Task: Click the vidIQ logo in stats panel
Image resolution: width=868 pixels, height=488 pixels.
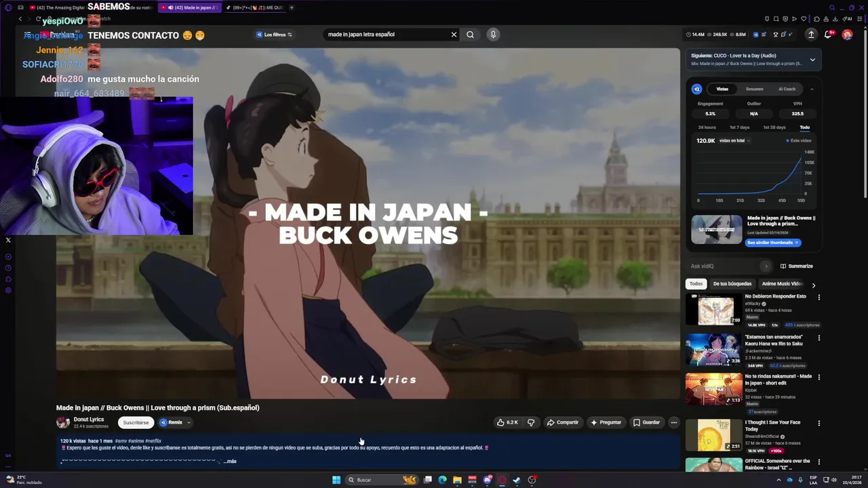Action: [x=696, y=89]
